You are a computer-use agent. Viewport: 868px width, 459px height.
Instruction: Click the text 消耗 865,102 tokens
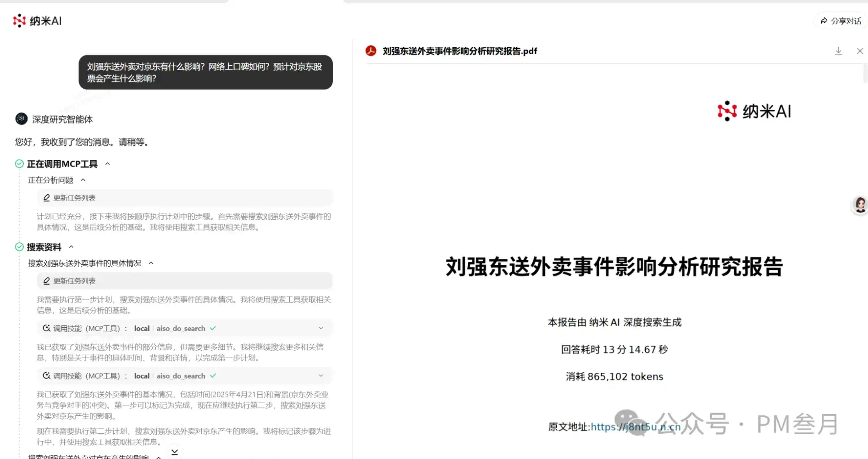click(x=614, y=377)
